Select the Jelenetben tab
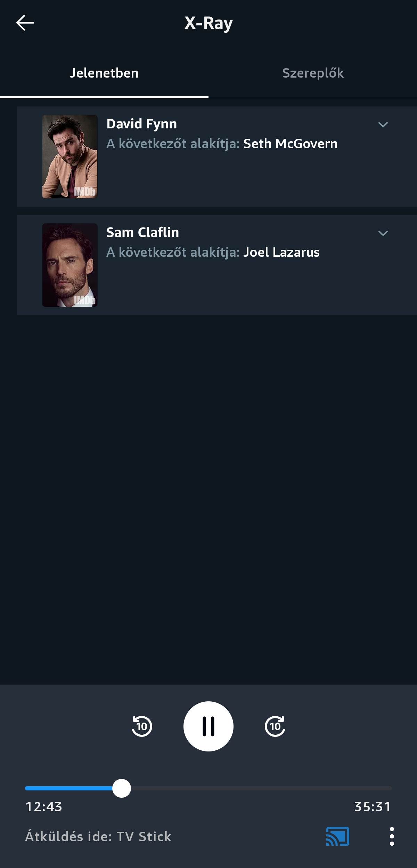The height and width of the screenshot is (868, 417). pos(104,73)
